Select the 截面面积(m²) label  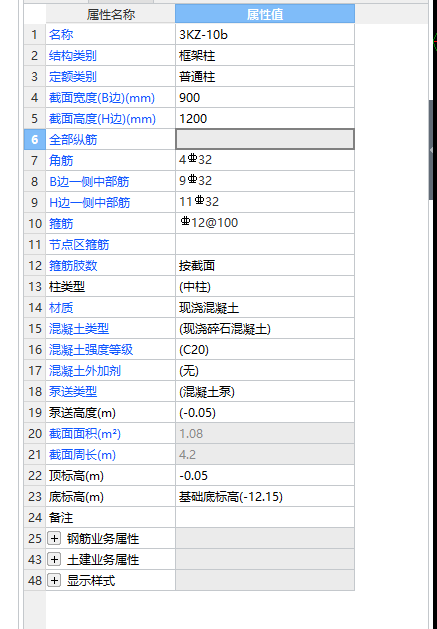coord(85,433)
